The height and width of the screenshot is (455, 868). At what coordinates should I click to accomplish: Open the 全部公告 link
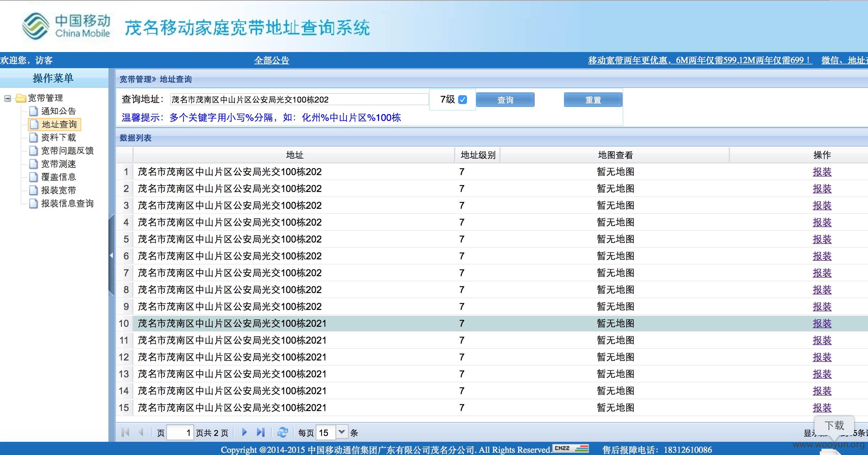271,60
